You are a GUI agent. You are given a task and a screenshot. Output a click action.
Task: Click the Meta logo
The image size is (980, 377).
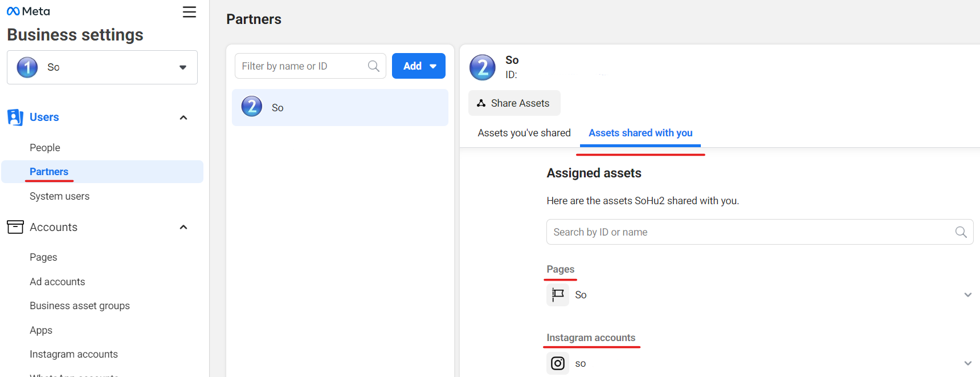pos(28,11)
